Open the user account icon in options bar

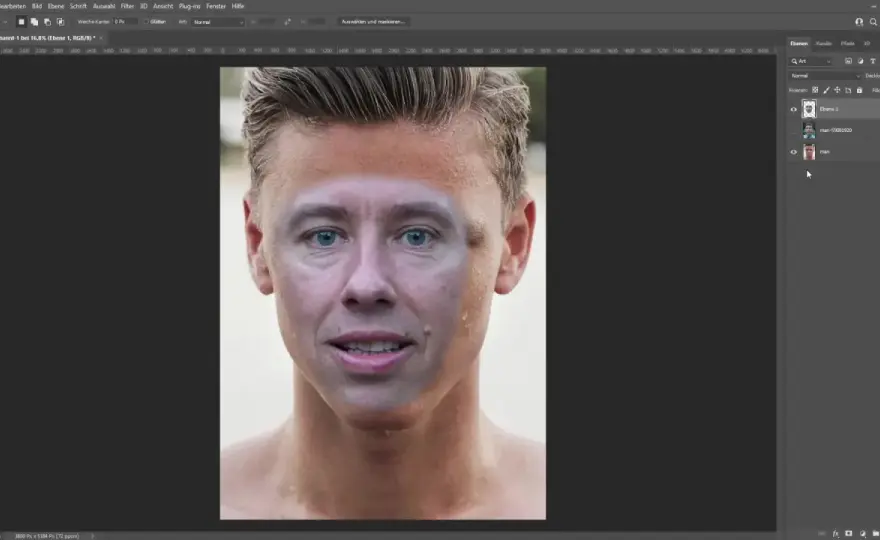pyautogui.click(x=859, y=22)
